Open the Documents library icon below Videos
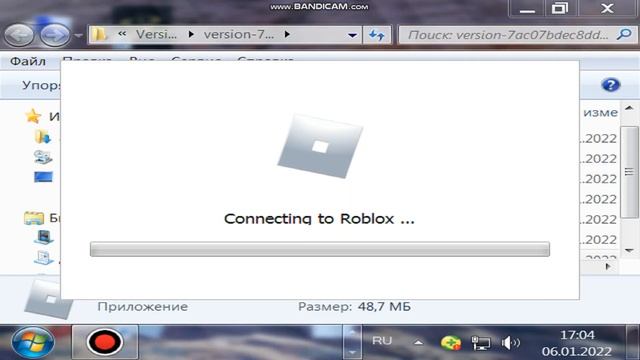Image resolution: width=640 pixels, height=360 pixels. coord(44,257)
